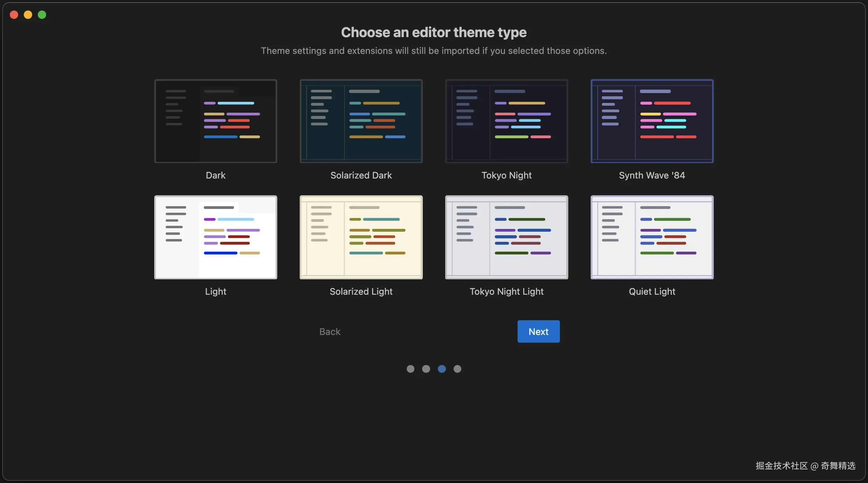The width and height of the screenshot is (868, 483).
Task: Close the window with red button
Action: click(x=14, y=15)
